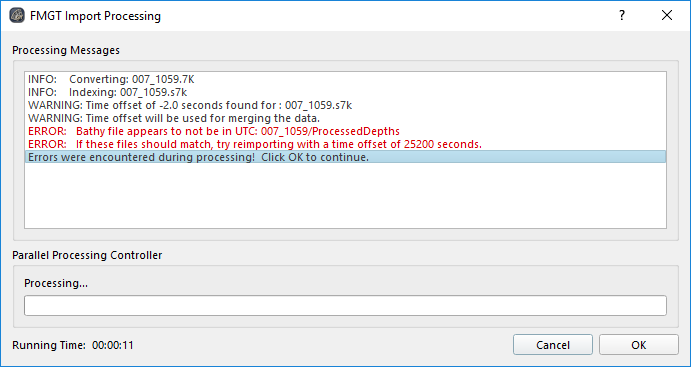Select the 'Bathy file not in UTC' error

point(345,131)
